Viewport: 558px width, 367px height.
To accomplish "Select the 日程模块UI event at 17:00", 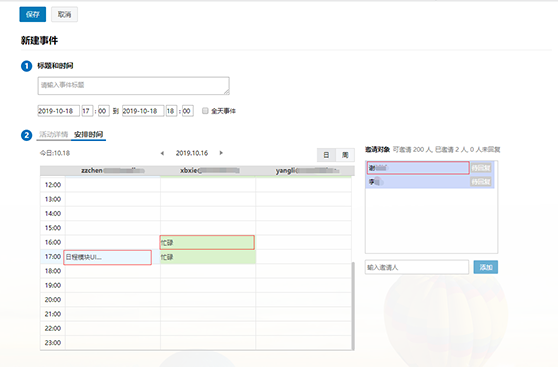I will pos(107,257).
